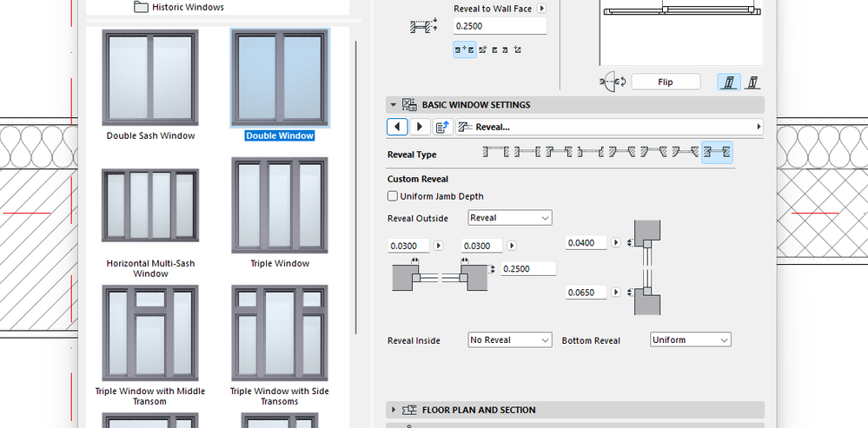Image resolution: width=868 pixels, height=428 pixels.
Task: Click arrow button beside Reveal to Wall Face
Action: pyautogui.click(x=542, y=9)
